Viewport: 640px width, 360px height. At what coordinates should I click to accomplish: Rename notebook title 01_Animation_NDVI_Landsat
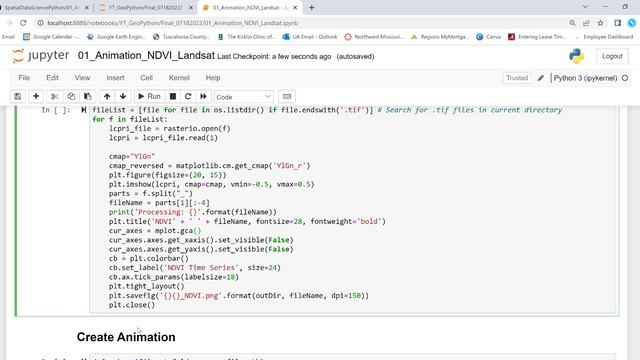pyautogui.click(x=146, y=56)
